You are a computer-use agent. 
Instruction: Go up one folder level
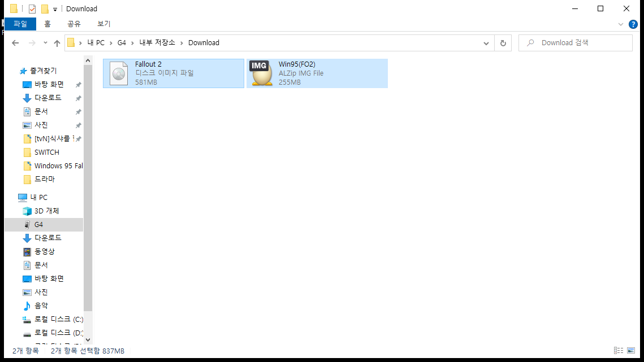point(57,43)
